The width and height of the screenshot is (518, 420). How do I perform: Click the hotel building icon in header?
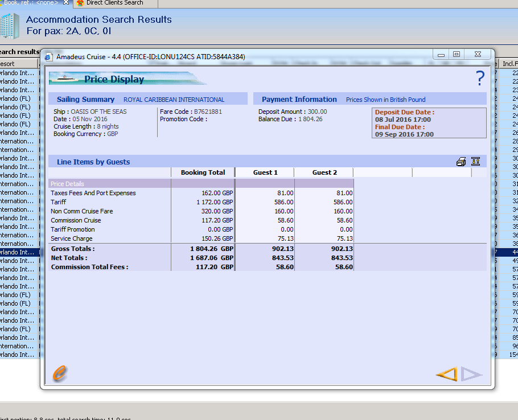coord(10,26)
